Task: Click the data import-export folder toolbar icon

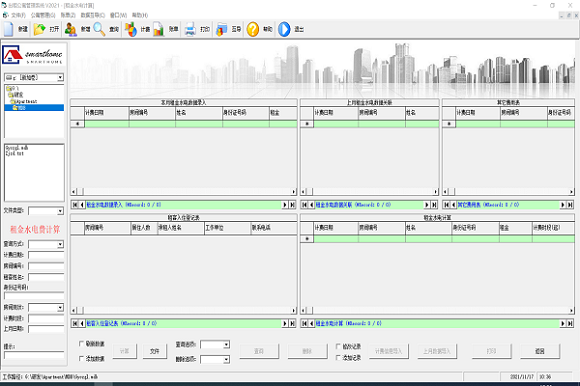Action: (221, 29)
